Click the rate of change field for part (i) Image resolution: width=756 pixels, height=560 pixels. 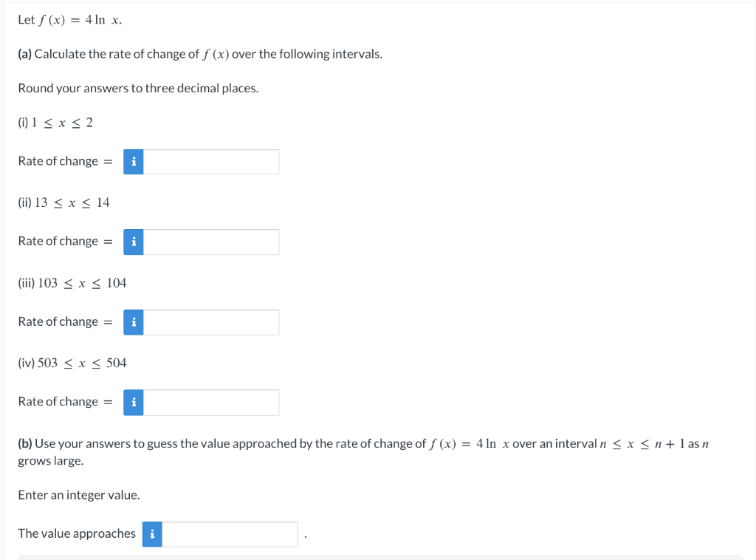(210, 162)
